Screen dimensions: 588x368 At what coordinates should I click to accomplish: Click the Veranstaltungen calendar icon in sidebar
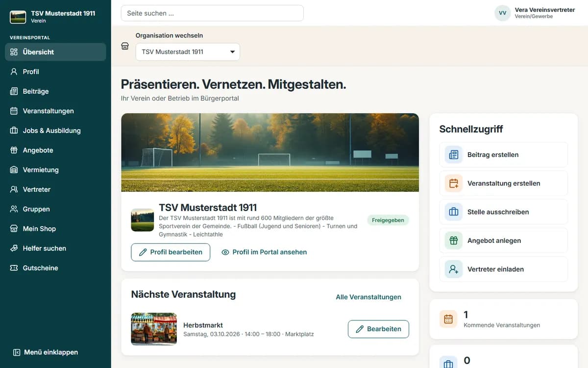14,111
